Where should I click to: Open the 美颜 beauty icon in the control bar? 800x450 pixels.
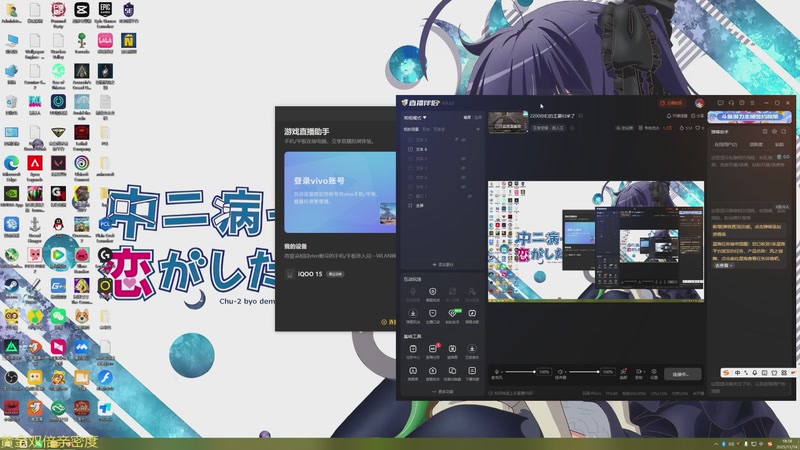(x=623, y=373)
